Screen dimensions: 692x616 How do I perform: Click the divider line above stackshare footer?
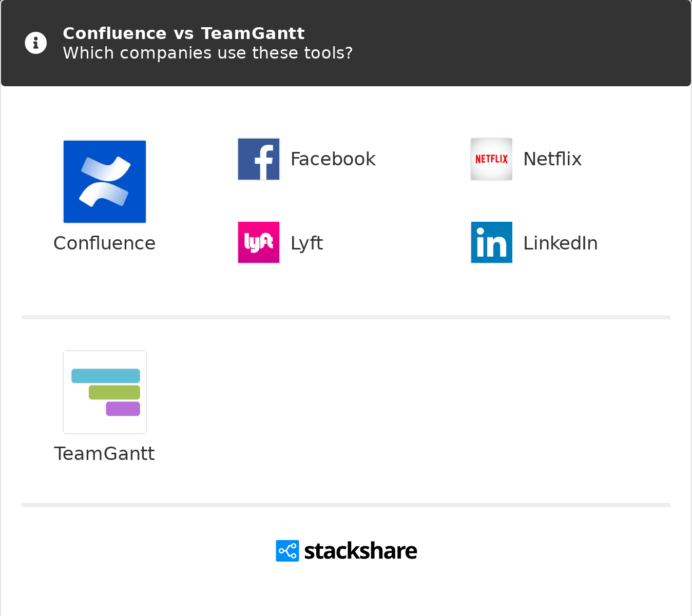pyautogui.click(x=346, y=505)
